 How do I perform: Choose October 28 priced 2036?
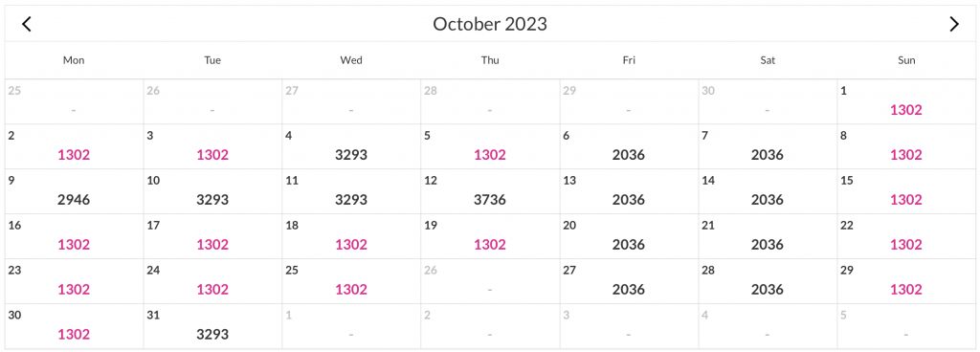point(768,281)
